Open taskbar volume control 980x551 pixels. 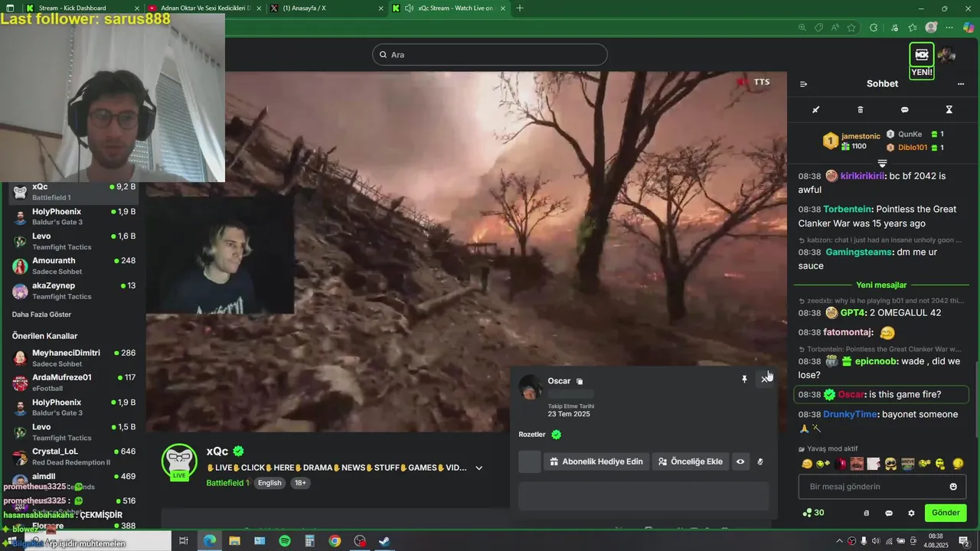coord(876,541)
